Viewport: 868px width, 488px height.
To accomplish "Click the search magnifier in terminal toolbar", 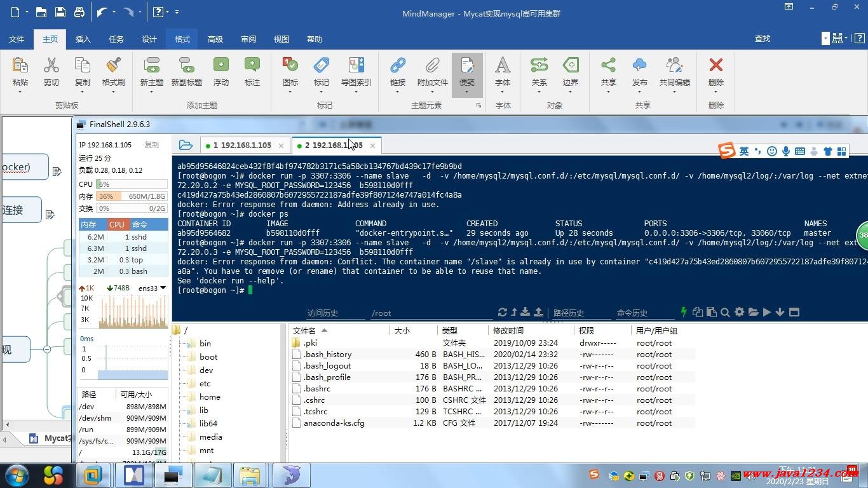I will pyautogui.click(x=725, y=312).
